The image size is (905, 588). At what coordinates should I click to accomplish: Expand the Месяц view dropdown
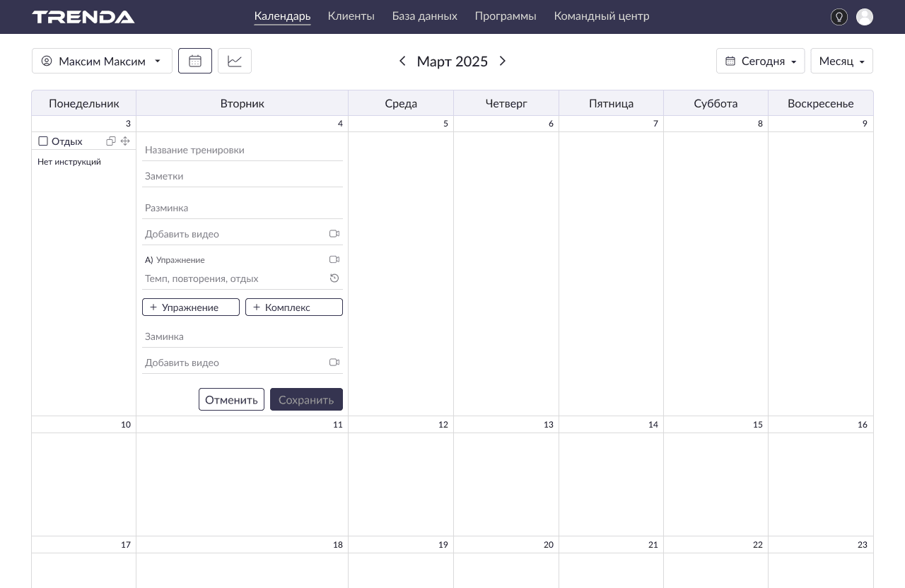[841, 61]
